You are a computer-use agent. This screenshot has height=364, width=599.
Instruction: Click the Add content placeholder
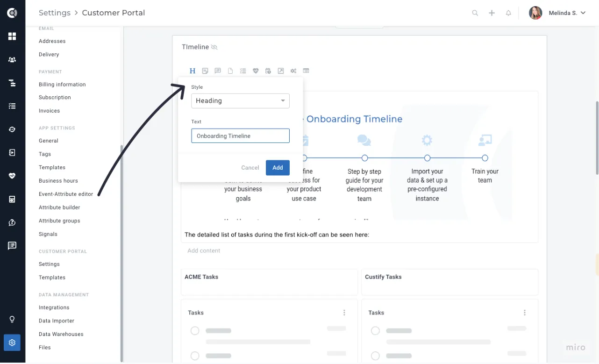click(x=204, y=251)
